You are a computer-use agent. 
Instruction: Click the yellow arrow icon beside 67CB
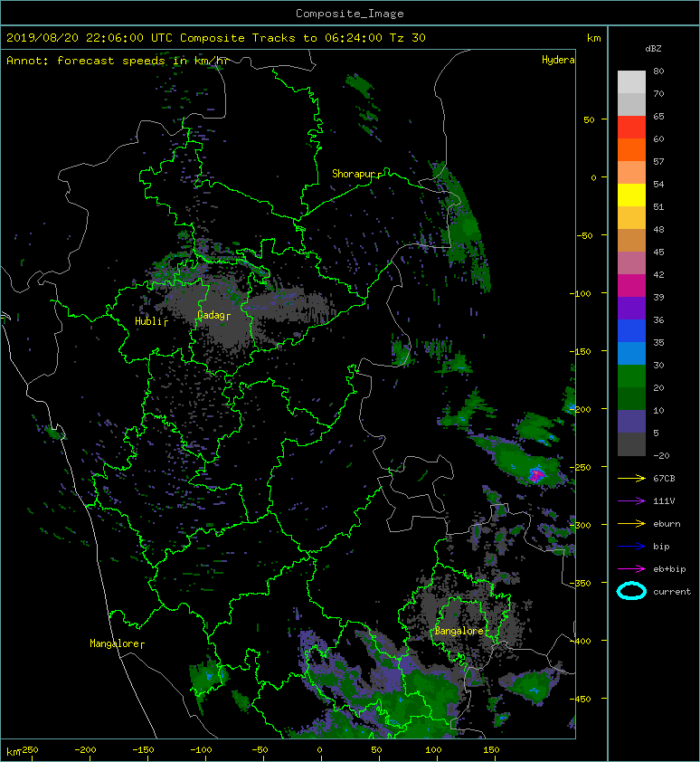tap(631, 479)
